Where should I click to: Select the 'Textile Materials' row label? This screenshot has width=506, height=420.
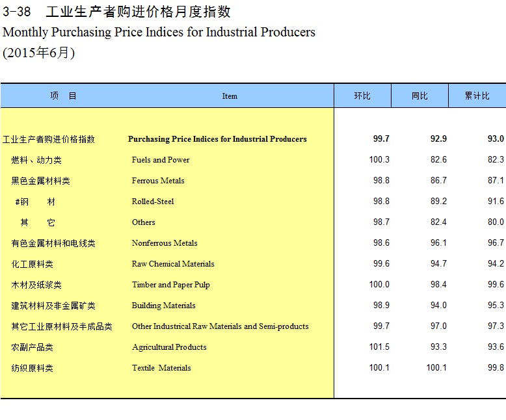coord(161,368)
